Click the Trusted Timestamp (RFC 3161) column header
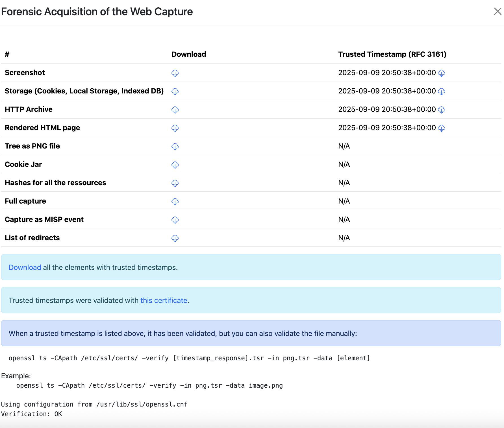Viewport: 504px width, 428px height. 392,54
